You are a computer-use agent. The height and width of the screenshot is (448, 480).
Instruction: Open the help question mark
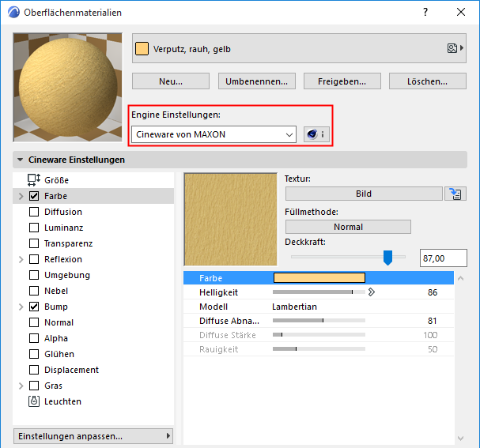[425, 12]
